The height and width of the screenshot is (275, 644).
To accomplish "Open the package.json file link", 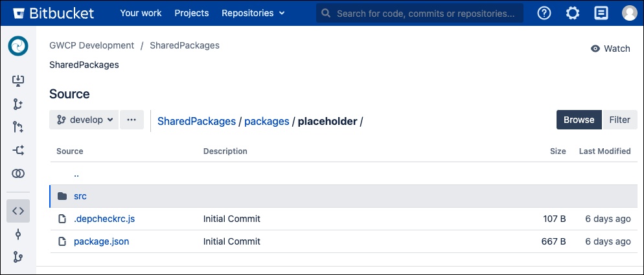I will [102, 241].
